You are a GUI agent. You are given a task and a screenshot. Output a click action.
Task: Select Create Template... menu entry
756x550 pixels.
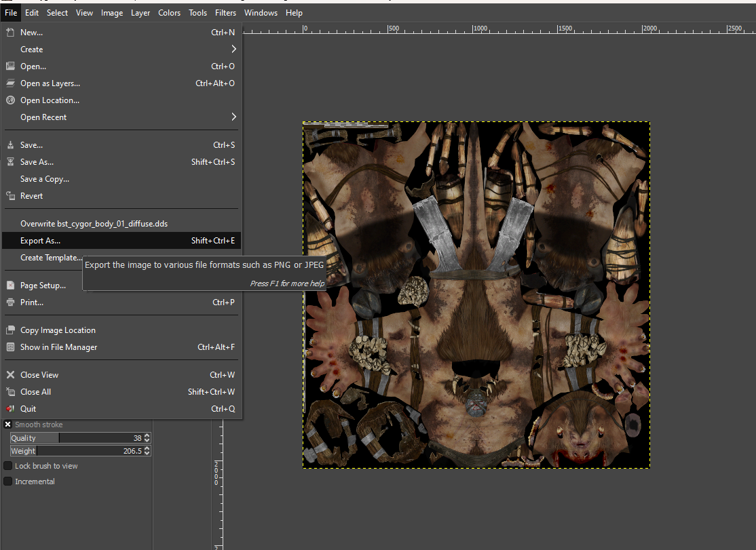click(x=51, y=258)
